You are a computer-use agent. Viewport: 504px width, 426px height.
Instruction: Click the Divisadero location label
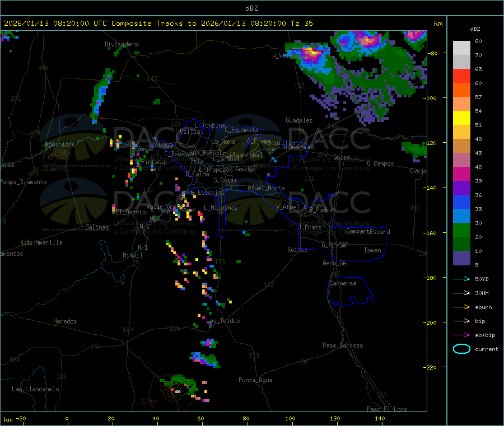[x=121, y=44]
